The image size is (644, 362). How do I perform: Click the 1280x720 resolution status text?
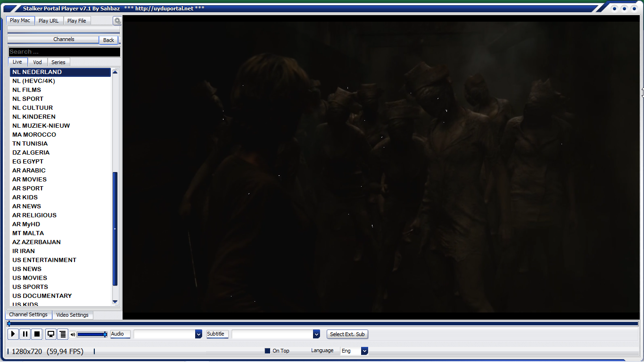pos(27,352)
